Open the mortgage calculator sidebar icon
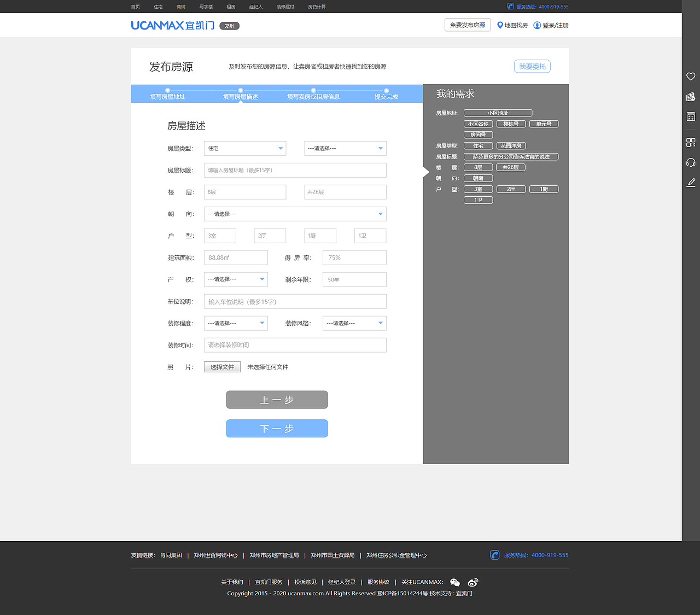Viewport: 700px width, 615px height. click(691, 116)
